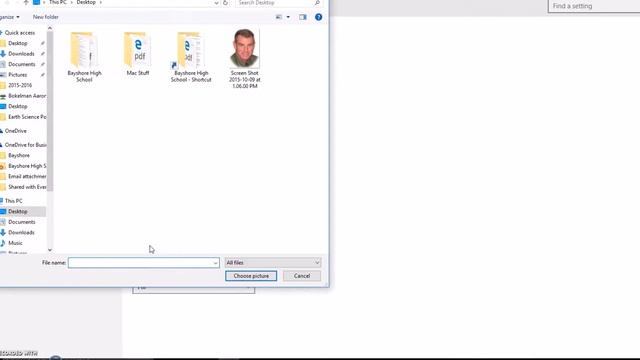Select Quick access in navigation pane
Screen dimensions: 640x360
(20, 33)
